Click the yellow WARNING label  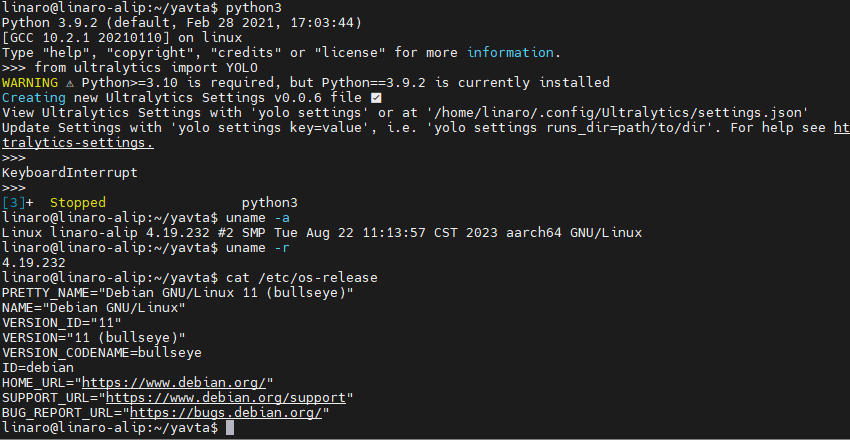click(x=30, y=83)
